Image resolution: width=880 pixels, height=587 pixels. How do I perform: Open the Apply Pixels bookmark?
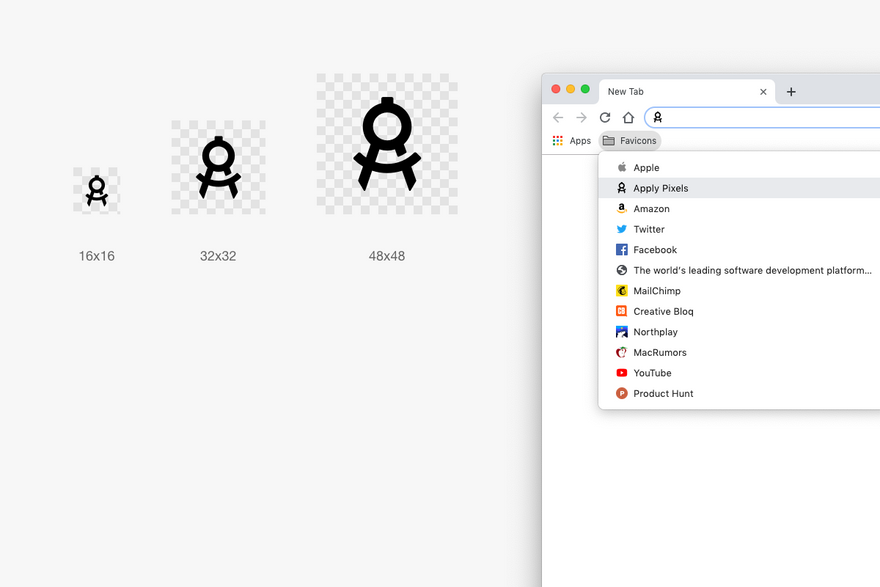(x=739, y=188)
